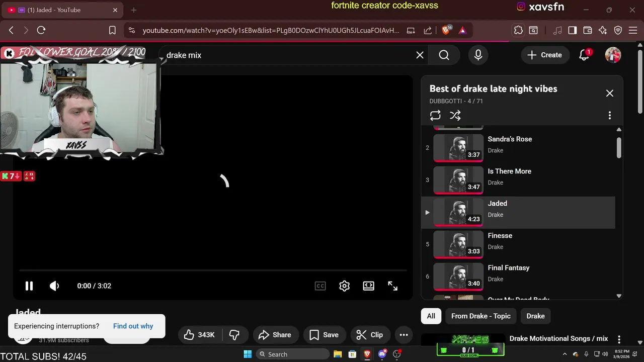Select the All filter chip
The width and height of the screenshot is (644, 362).
431,316
